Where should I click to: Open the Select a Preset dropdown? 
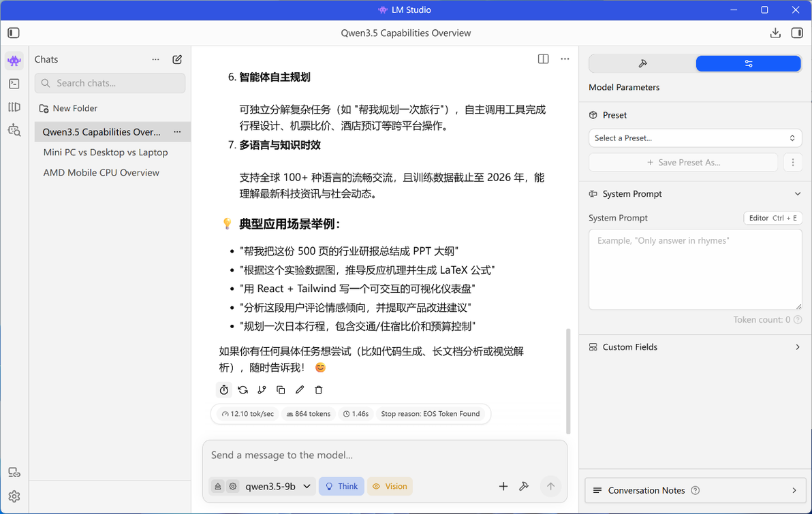pyautogui.click(x=695, y=138)
